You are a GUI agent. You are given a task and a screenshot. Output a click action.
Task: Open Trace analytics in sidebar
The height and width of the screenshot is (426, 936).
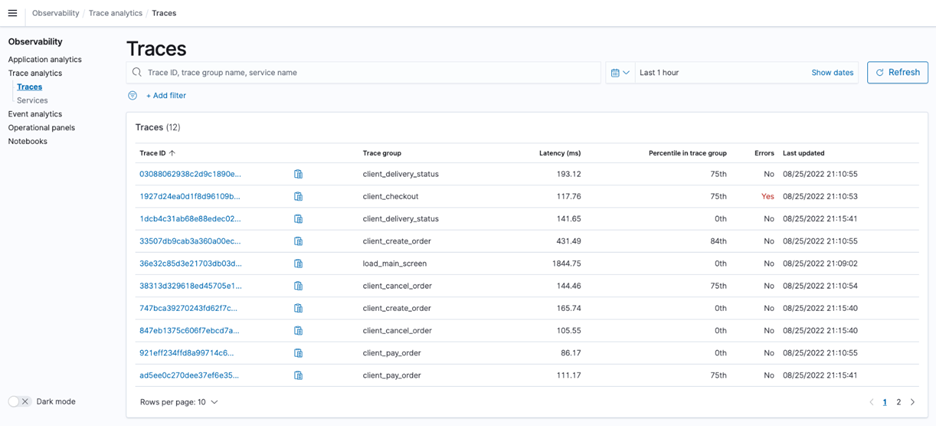coord(35,73)
